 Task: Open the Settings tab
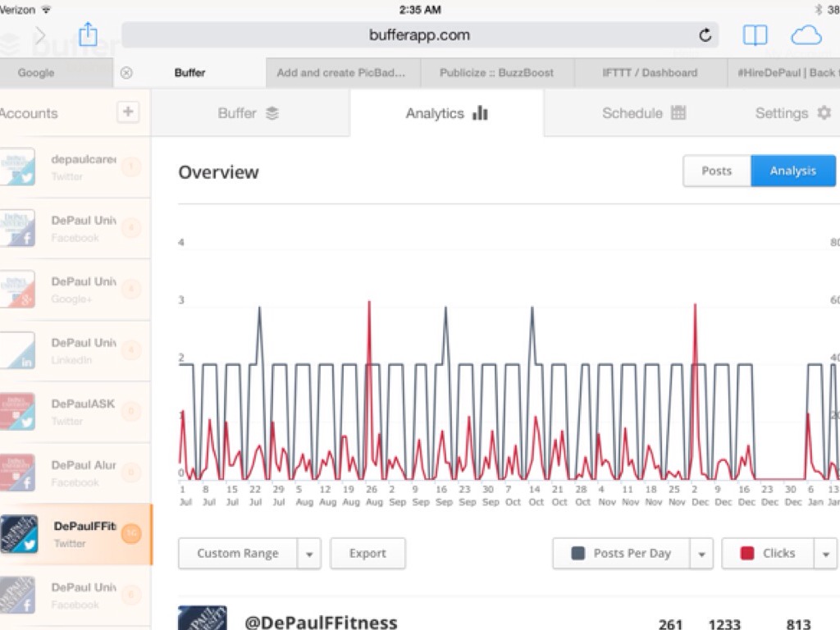coord(792,113)
